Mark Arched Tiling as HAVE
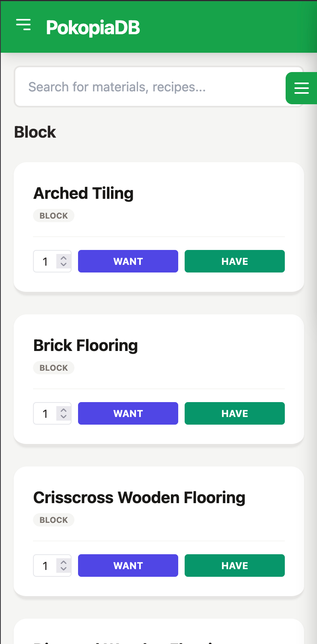Image resolution: width=317 pixels, height=644 pixels. 235,261
